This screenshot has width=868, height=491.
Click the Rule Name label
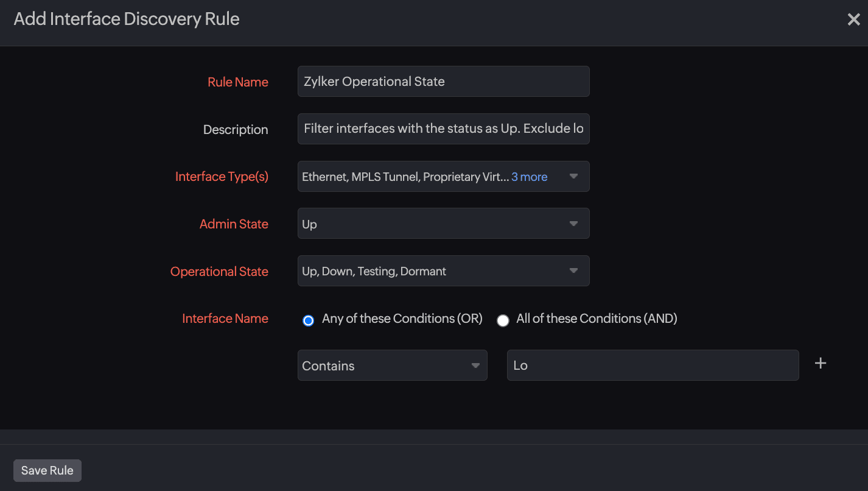(237, 82)
